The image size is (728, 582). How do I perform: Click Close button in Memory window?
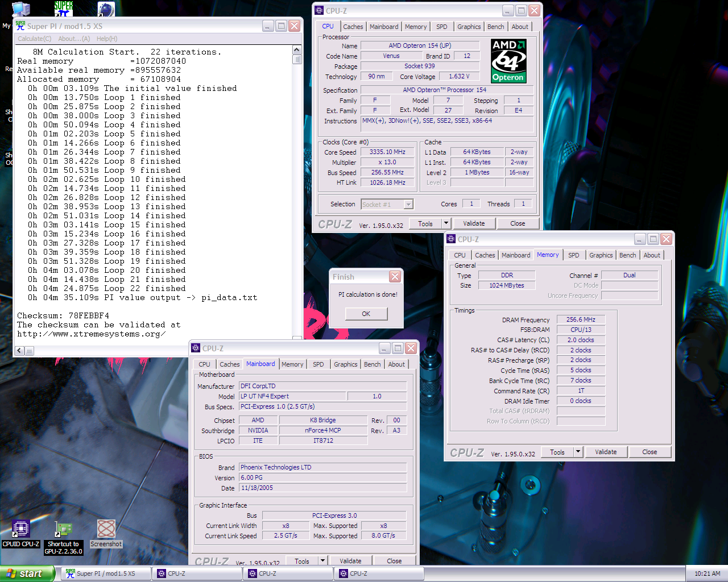[650, 452]
